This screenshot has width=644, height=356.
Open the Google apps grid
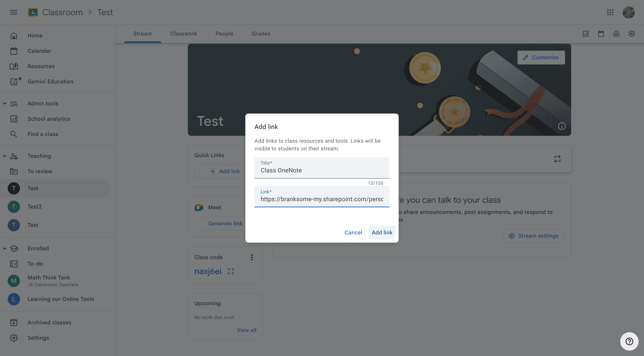point(610,12)
